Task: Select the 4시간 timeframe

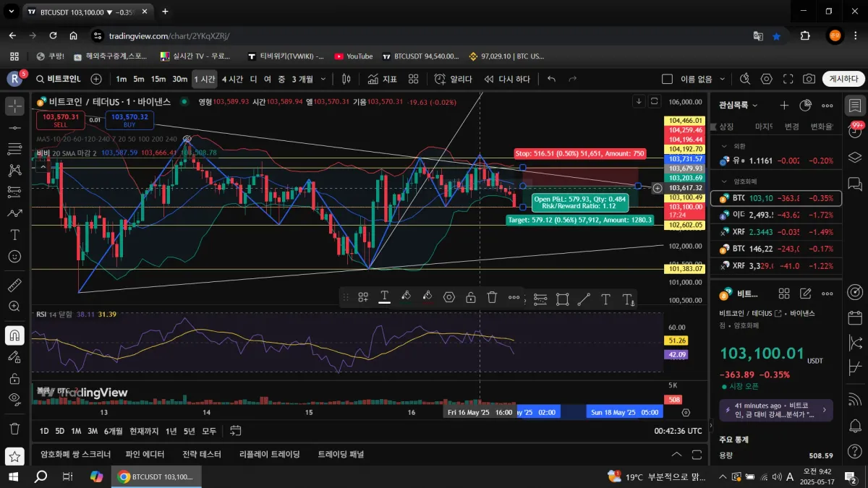Action: click(232, 79)
